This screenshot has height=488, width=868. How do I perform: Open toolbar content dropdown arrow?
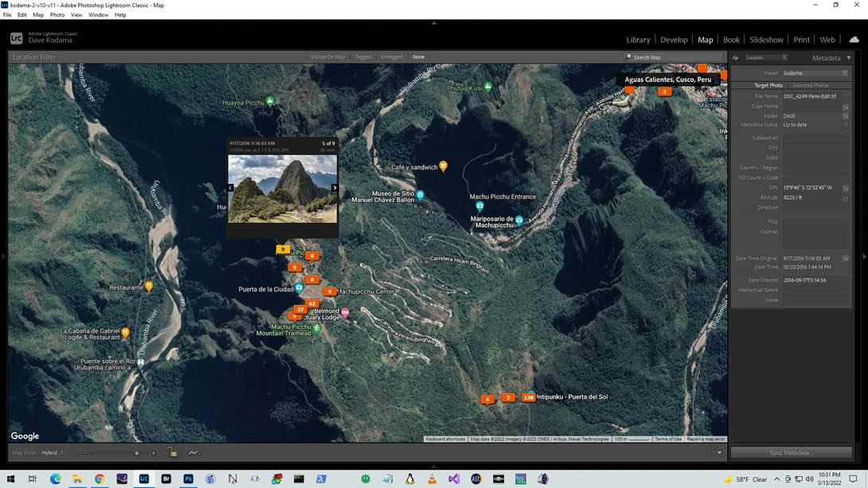click(719, 453)
